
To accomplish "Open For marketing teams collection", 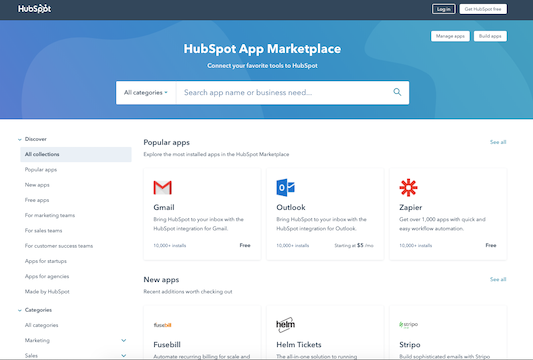I will (x=50, y=216).
